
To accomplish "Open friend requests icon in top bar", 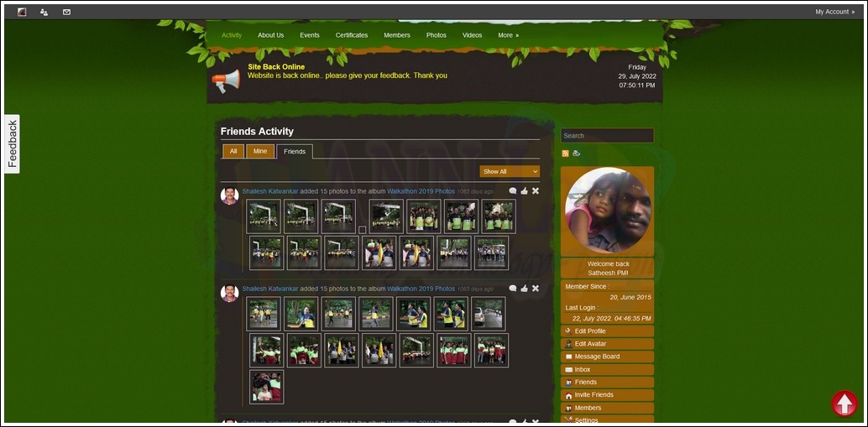I will [x=44, y=12].
